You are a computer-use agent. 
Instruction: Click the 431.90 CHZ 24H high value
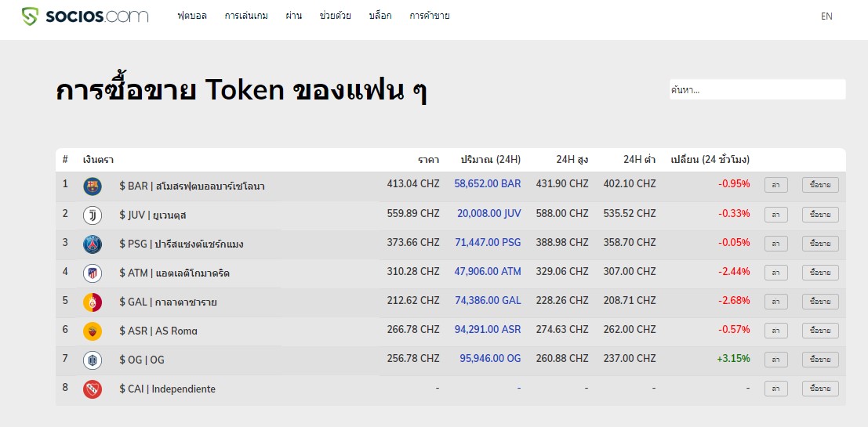tap(562, 183)
